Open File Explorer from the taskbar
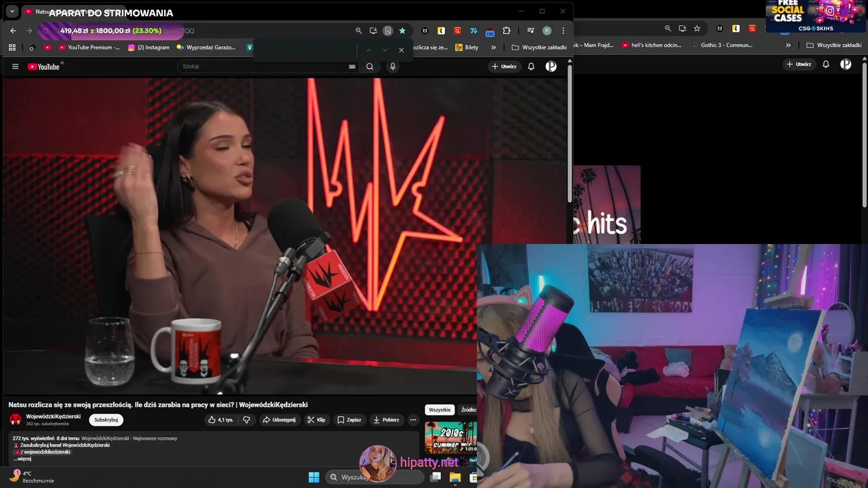This screenshot has width=868, height=488. coord(455,477)
